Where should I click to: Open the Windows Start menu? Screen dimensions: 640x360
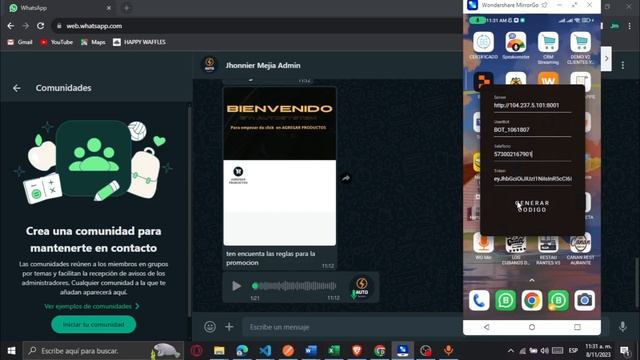coord(11,351)
